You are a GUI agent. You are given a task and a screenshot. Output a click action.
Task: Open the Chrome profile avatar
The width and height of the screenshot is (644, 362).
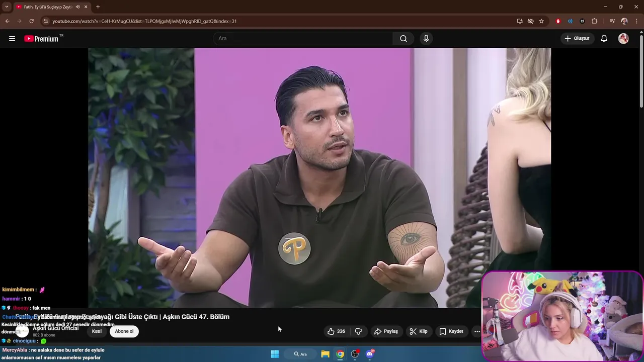coord(624,21)
